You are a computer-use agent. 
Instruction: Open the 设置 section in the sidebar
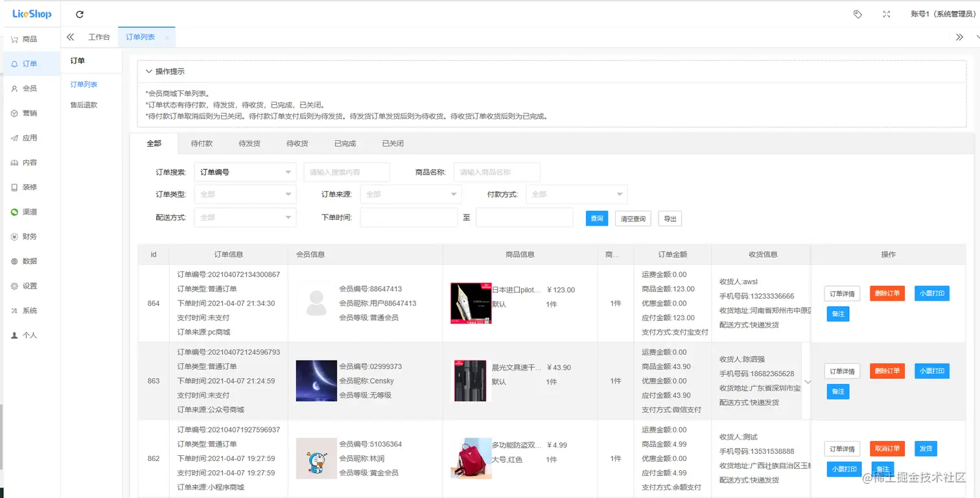click(30, 286)
